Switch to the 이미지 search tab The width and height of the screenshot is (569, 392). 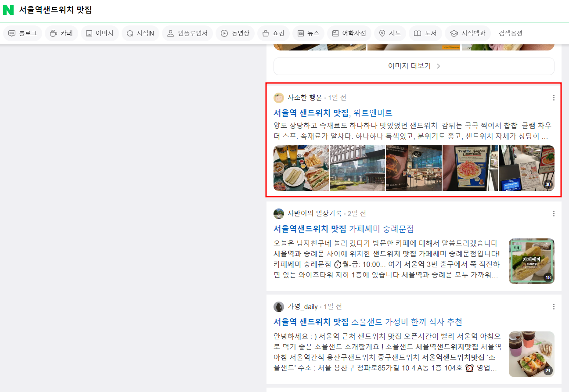[x=100, y=33]
